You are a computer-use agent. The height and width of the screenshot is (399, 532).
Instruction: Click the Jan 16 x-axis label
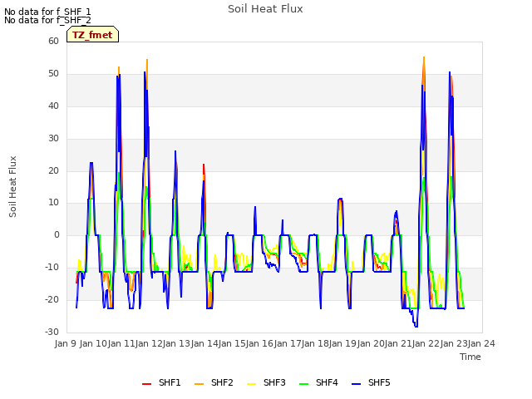[x=259, y=343]
